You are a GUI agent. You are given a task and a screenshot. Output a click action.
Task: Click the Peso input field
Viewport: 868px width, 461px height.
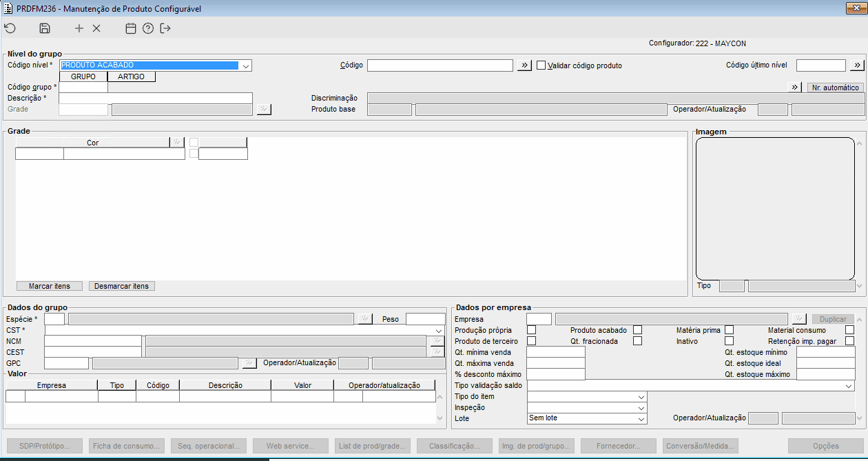(x=426, y=319)
